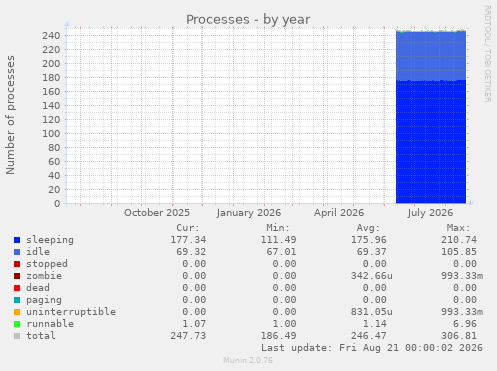
Task: Click idle maximum value 105.85
Action: tap(459, 252)
